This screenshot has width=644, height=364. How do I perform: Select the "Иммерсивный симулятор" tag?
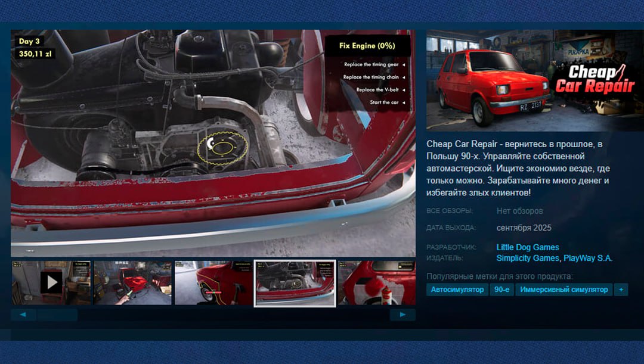click(563, 289)
